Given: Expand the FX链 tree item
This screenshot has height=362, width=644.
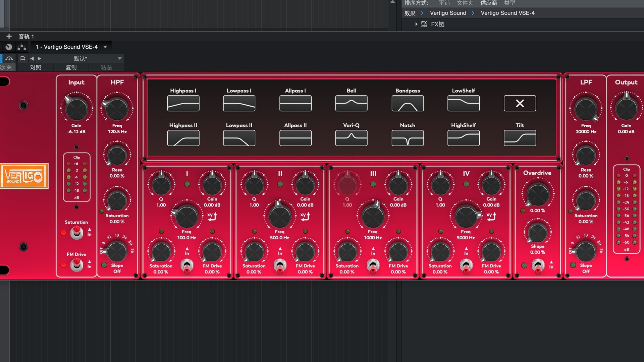Looking at the screenshot, I should click(416, 24).
